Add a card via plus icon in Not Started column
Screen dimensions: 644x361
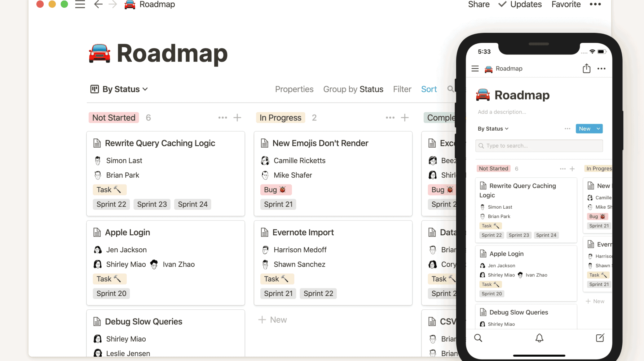[237, 118]
